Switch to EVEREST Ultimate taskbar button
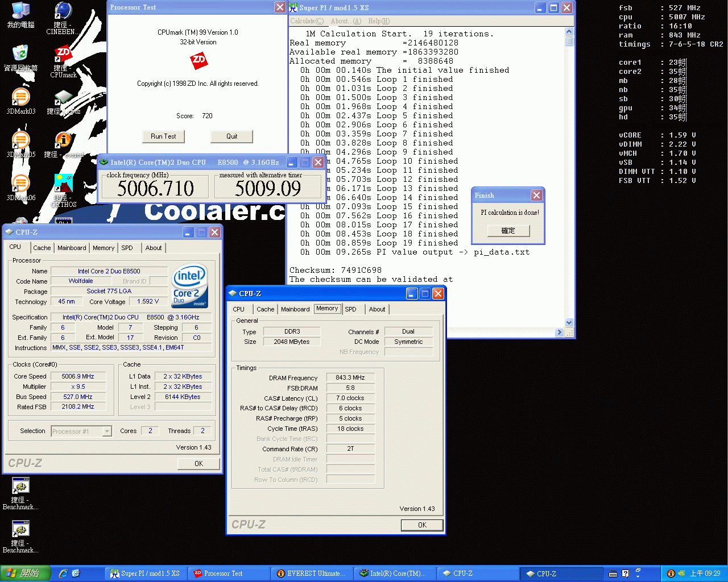Screen dimensions: 728x582 click(x=312, y=573)
